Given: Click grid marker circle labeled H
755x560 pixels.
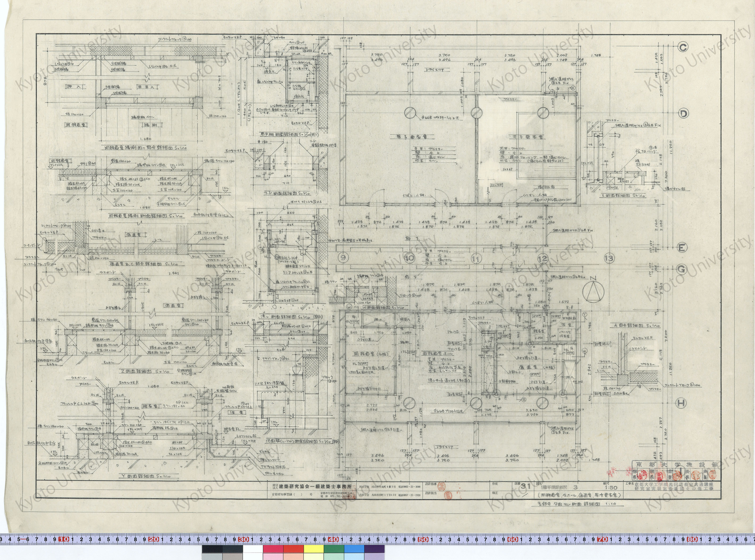Looking at the screenshot, I should [x=681, y=403].
